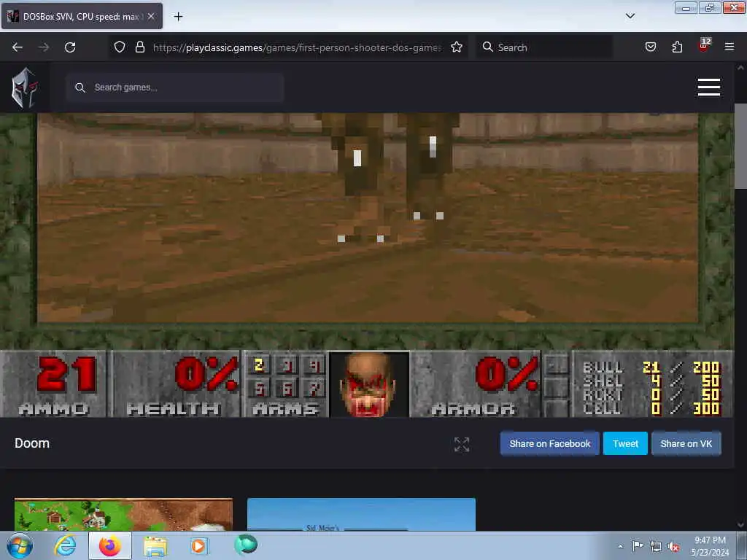Open the network tray icon
This screenshot has width=747, height=560.
(x=656, y=547)
